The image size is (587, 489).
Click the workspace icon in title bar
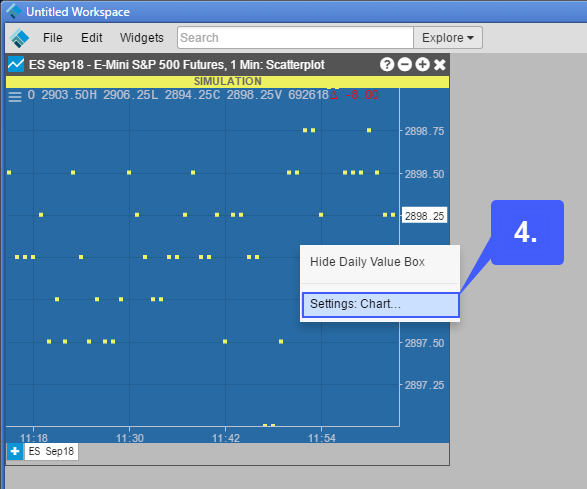click(13, 11)
